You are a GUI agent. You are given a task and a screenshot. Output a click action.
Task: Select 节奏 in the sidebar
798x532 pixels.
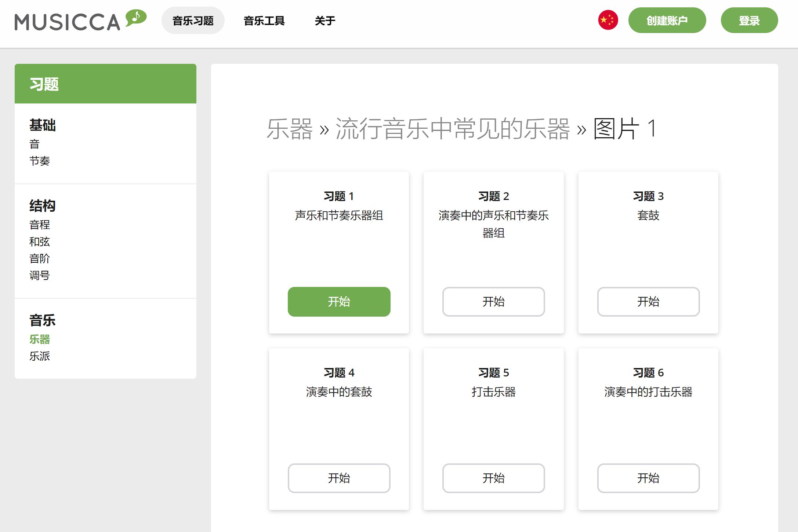40,161
